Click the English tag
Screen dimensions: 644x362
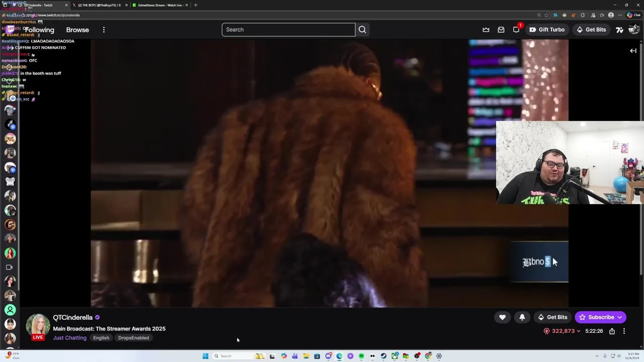(x=101, y=338)
